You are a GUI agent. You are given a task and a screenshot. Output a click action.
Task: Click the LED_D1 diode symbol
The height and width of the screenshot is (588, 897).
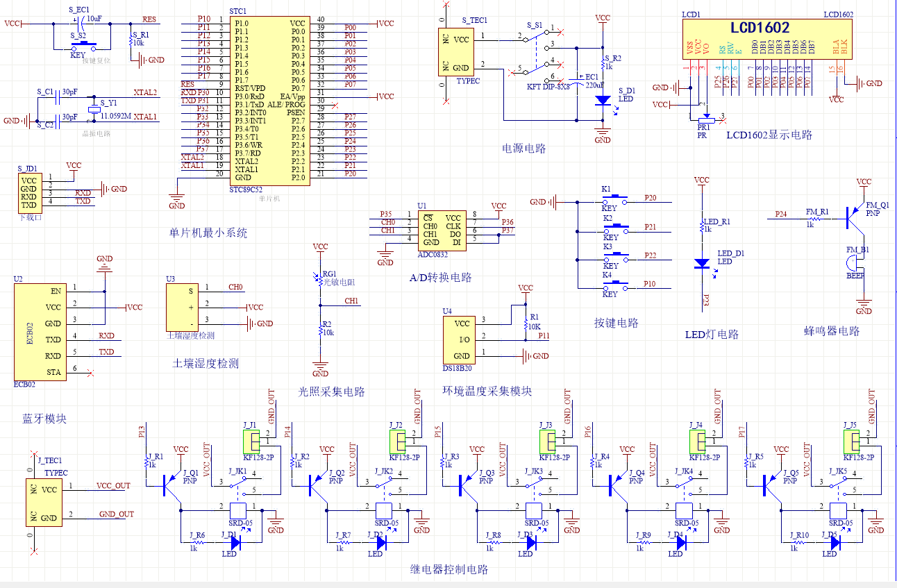click(702, 264)
